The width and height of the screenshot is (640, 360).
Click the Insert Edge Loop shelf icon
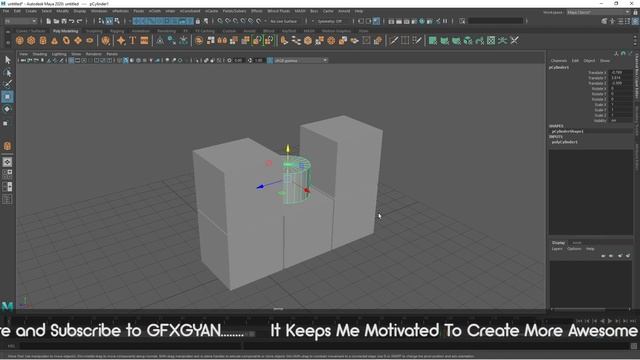[405, 40]
